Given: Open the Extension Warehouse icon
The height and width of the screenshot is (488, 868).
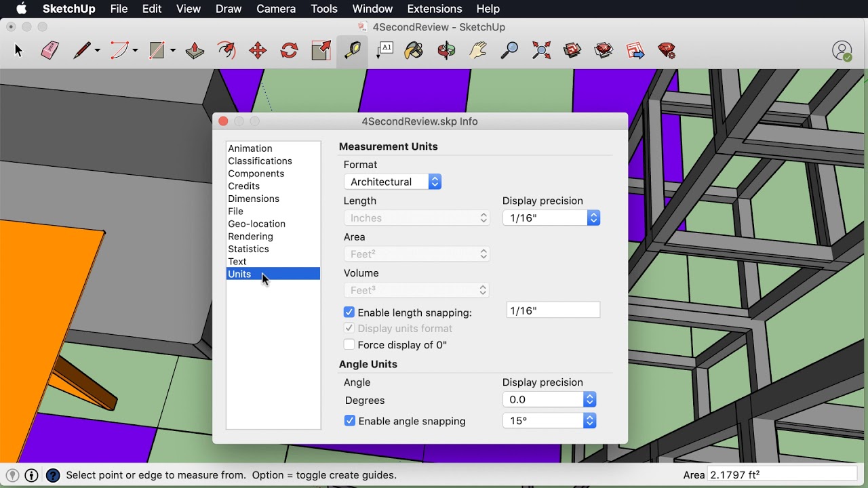Looking at the screenshot, I should 604,51.
